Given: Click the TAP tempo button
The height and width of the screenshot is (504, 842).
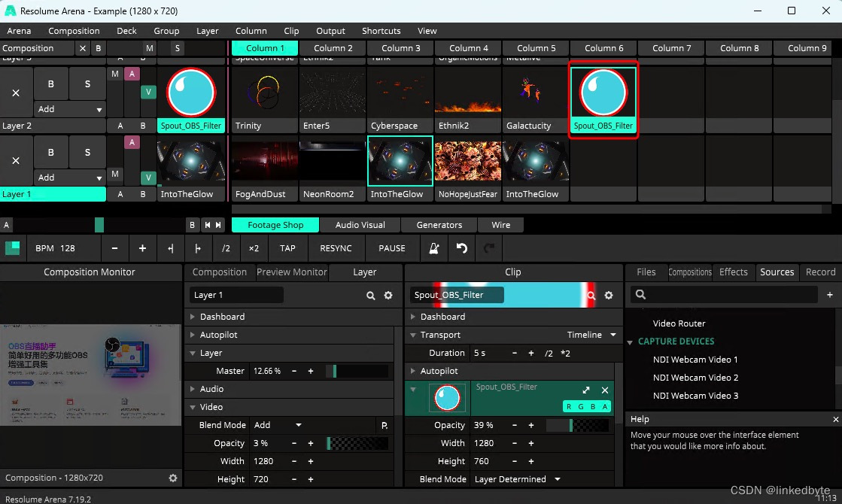Looking at the screenshot, I should click(x=287, y=248).
